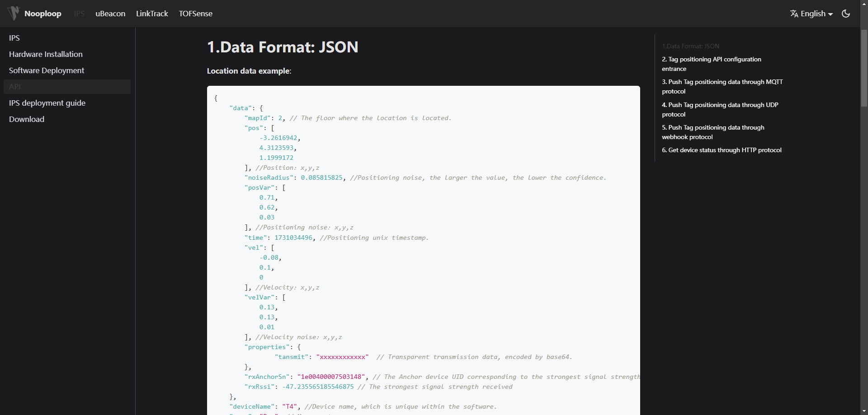Image resolution: width=868 pixels, height=415 pixels.
Task: Click the Nooploop logo icon
Action: [x=14, y=13]
